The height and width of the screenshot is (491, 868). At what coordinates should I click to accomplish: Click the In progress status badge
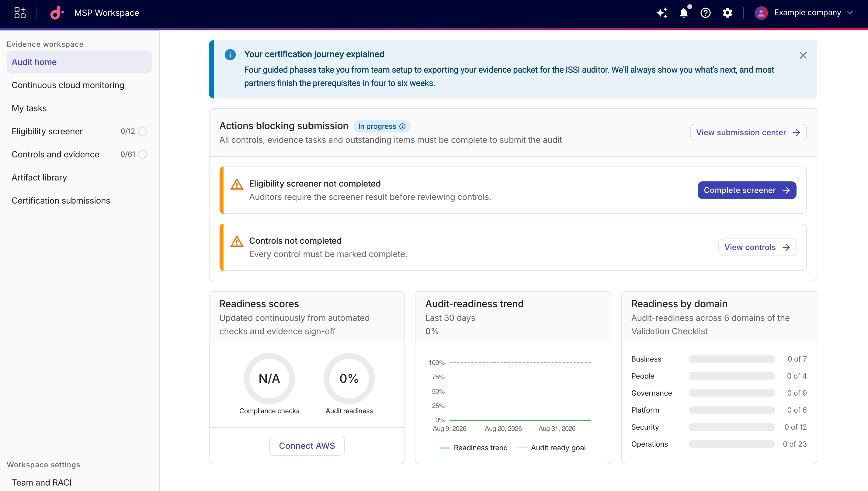(382, 126)
